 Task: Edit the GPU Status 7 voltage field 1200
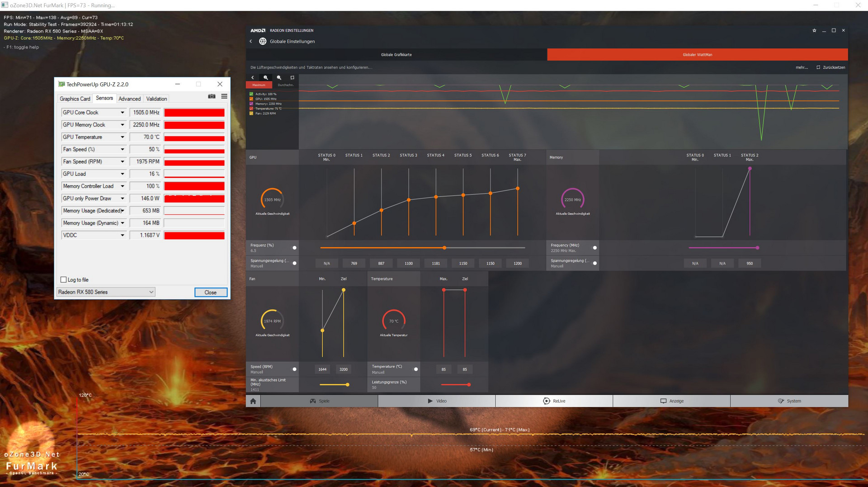[518, 263]
